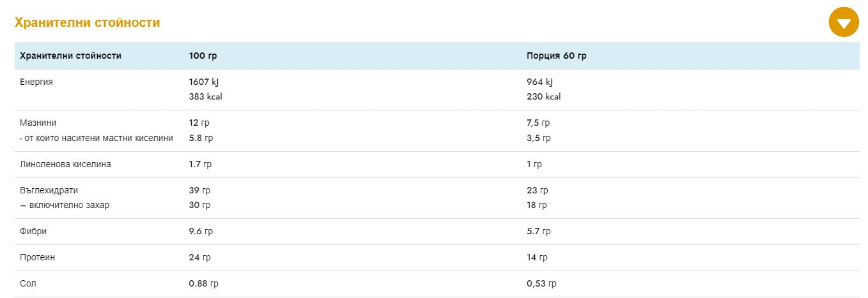Click the 230 kcal portion value
The image size is (868, 298).
click(543, 96)
